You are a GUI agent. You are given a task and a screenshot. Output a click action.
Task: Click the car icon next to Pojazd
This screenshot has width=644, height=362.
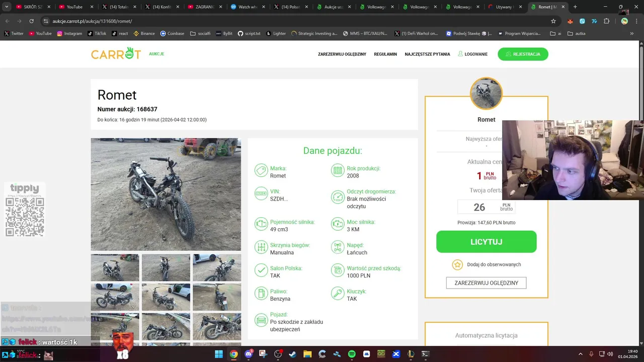coord(261,320)
